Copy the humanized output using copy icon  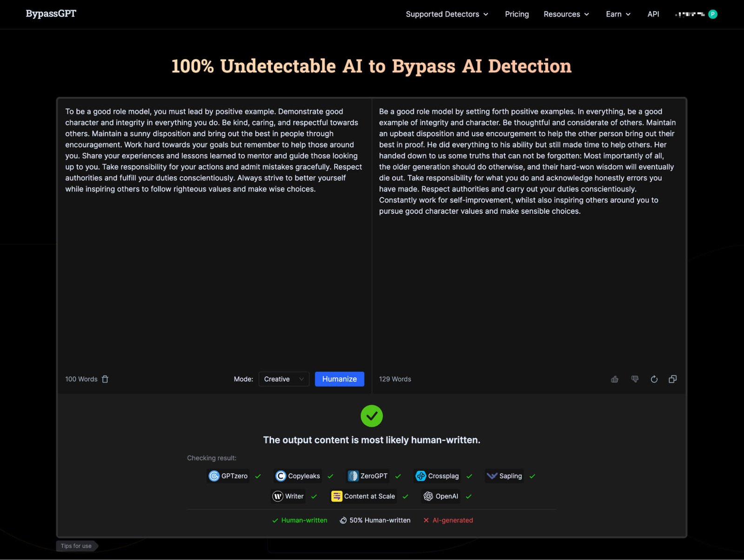(672, 379)
